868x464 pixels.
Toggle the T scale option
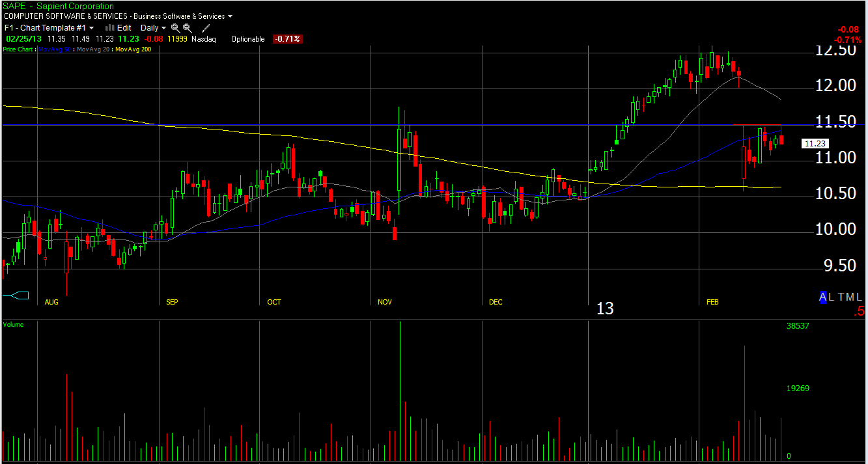click(x=841, y=297)
